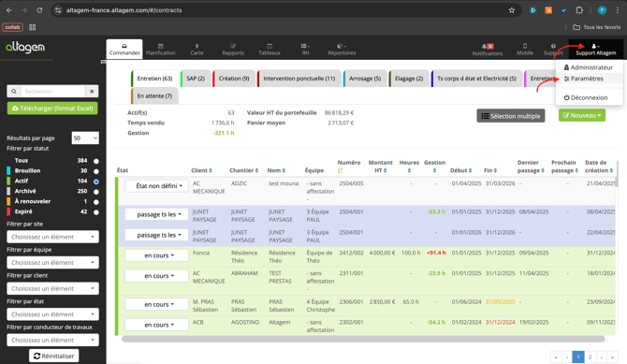Open the Tableaux icon in the navbar
This screenshot has width=627, height=364.
coord(270,46)
